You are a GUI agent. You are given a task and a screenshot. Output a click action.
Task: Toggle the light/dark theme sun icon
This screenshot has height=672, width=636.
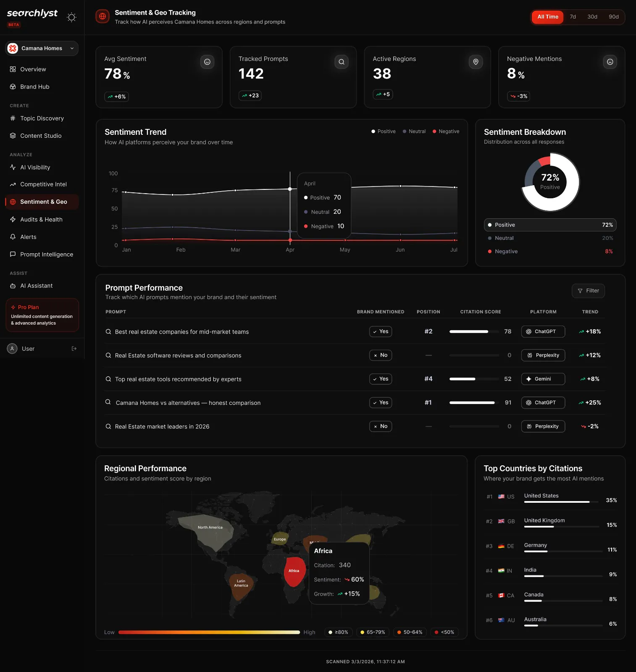click(71, 17)
